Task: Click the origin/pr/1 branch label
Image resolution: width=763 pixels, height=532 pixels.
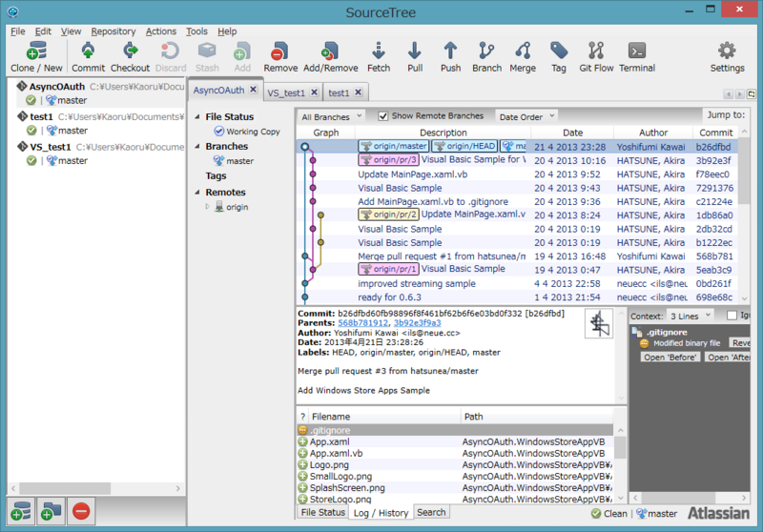Action: 388,269
